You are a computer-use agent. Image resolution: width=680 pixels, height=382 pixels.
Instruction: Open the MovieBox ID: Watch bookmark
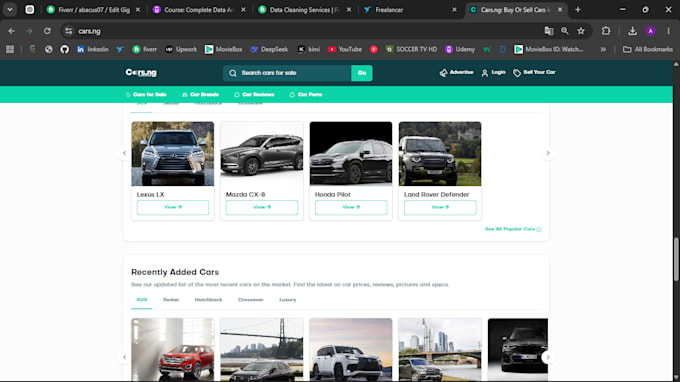pos(548,49)
